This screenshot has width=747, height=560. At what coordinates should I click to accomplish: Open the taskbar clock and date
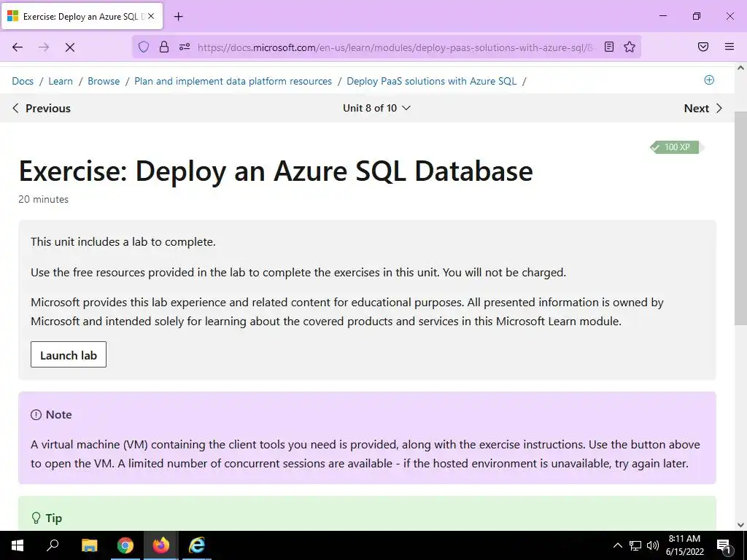pyautogui.click(x=684, y=545)
